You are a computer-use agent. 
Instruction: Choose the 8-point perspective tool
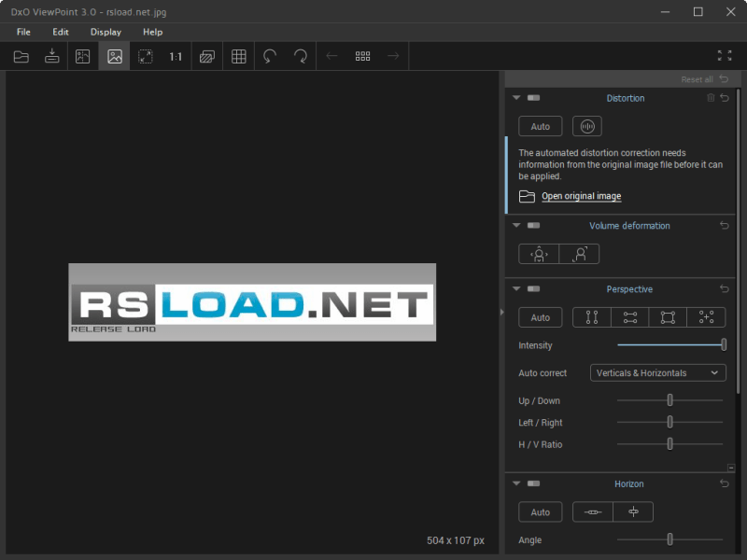click(706, 318)
